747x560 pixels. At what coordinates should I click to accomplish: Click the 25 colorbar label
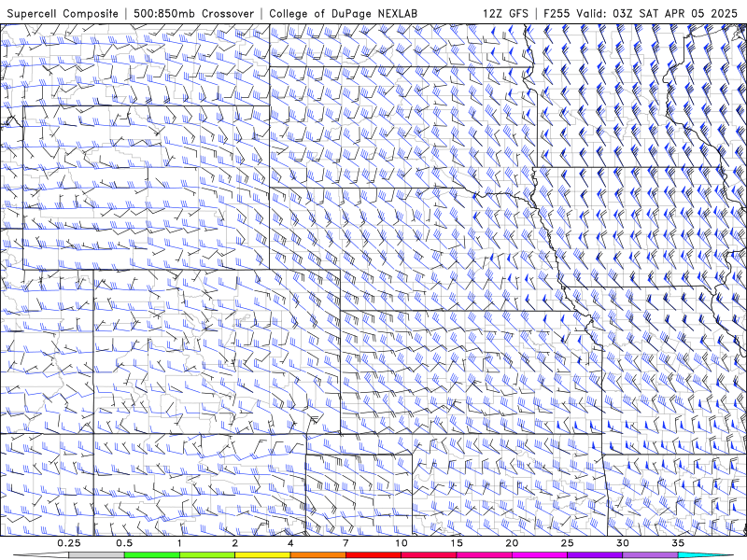point(567,543)
